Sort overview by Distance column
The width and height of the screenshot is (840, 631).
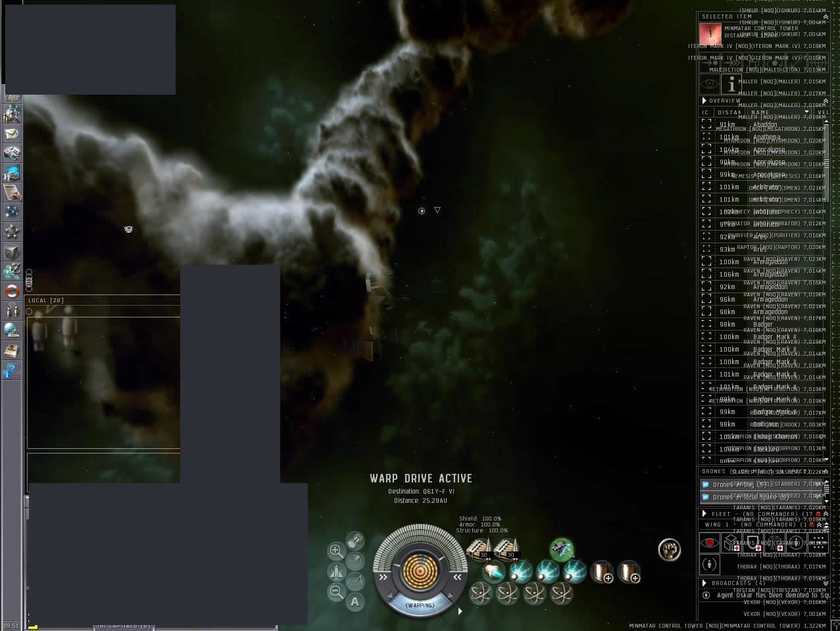pyautogui.click(x=729, y=112)
